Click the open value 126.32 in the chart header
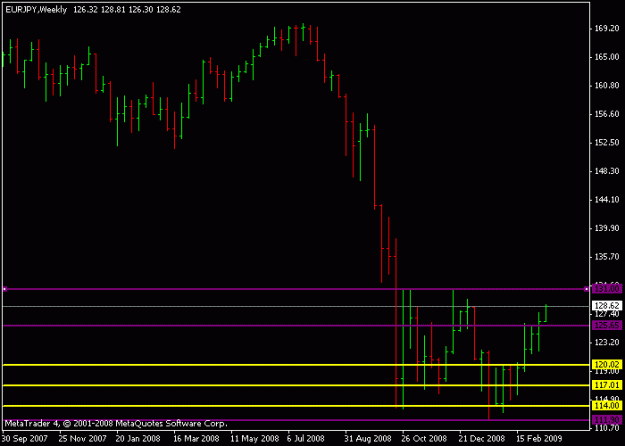This screenshot has height=446, width=625. pos(85,10)
